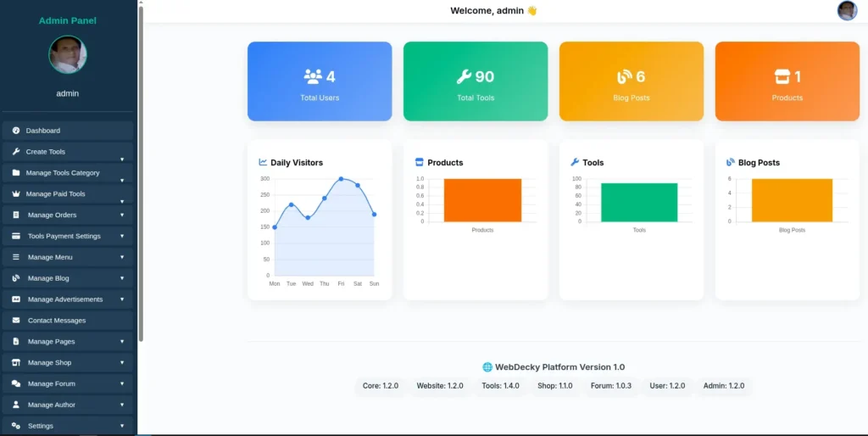868x436 pixels.
Task: Click the orange Products chart bar
Action: (482, 200)
